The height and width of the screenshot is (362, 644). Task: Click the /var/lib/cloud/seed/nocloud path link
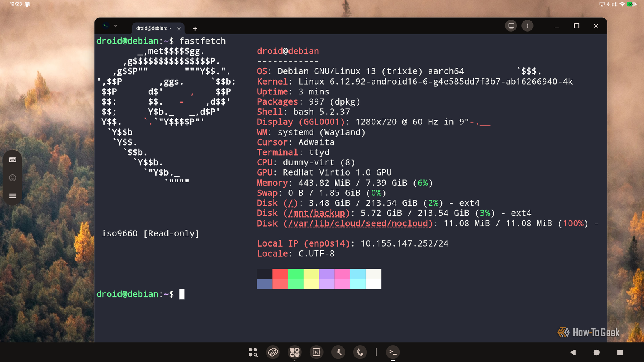358,223
